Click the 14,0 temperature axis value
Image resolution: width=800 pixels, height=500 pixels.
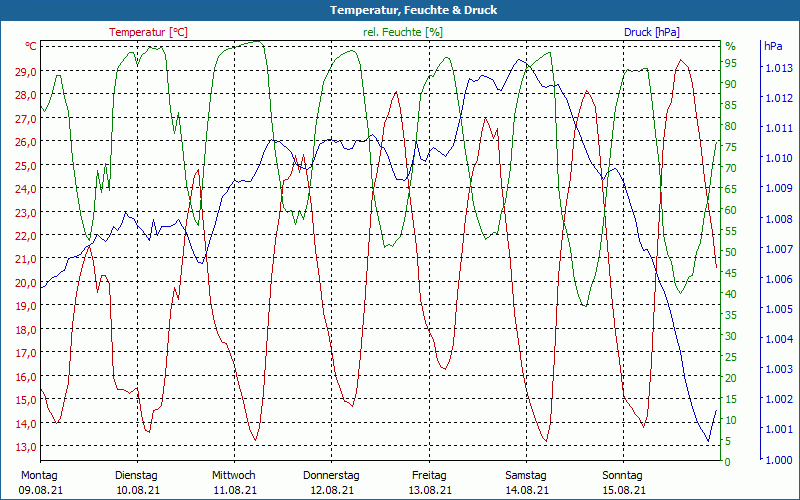26,424
